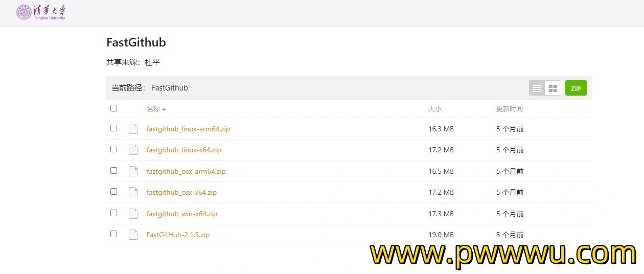Tick the select-all checkbox in the header
Screen dimensions: 644x274
pyautogui.click(x=113, y=108)
